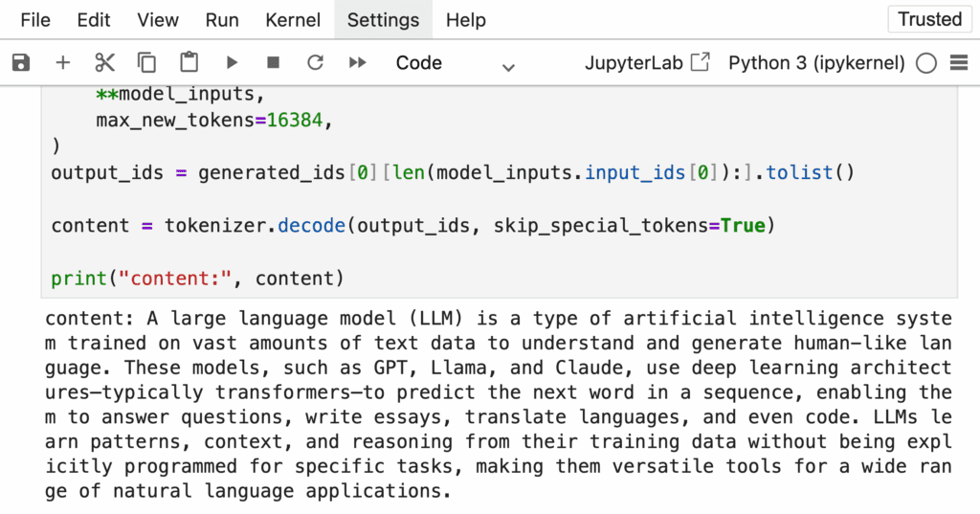Save the notebook with the floppy disk icon
The height and width of the screenshot is (514, 980).
pyautogui.click(x=21, y=62)
